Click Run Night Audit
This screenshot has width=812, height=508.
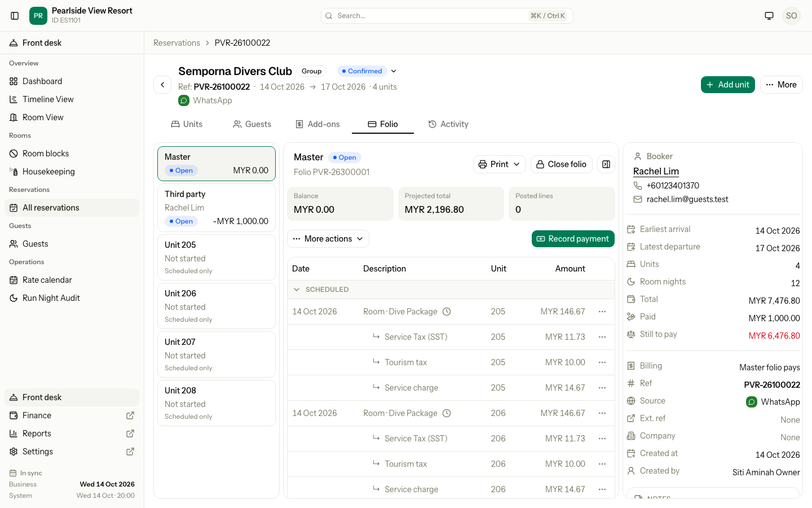click(x=72, y=298)
